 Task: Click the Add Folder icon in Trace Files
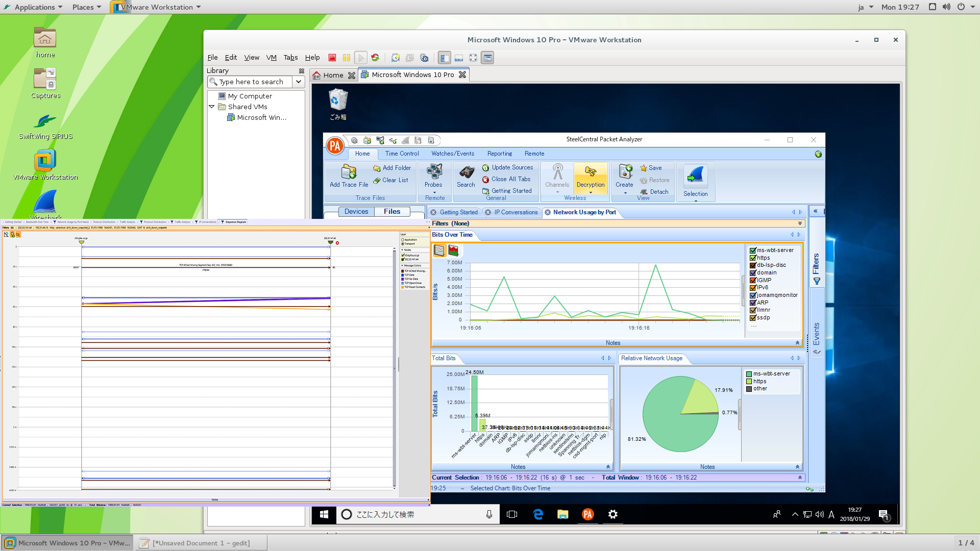pos(377,168)
